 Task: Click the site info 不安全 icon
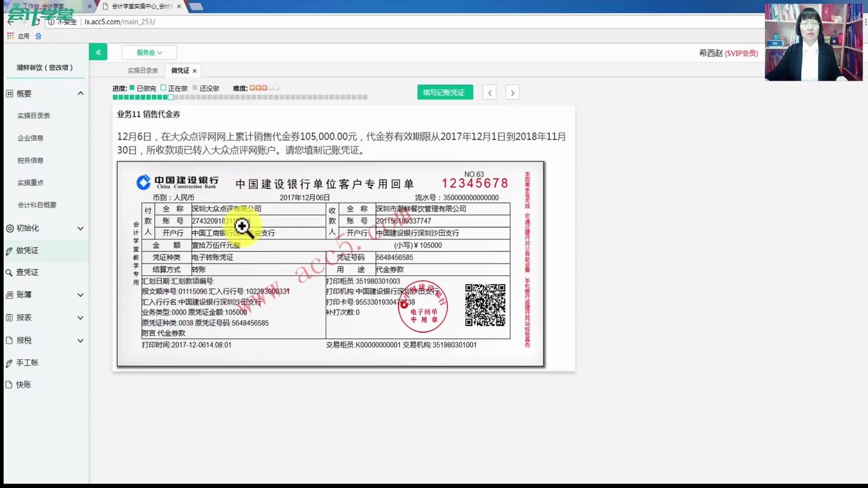tap(52, 22)
